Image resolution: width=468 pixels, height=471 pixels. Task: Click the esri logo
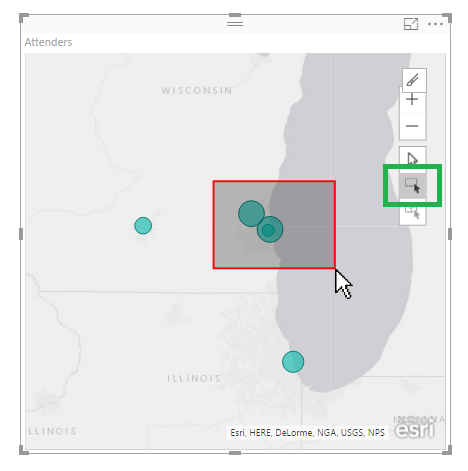[x=415, y=430]
